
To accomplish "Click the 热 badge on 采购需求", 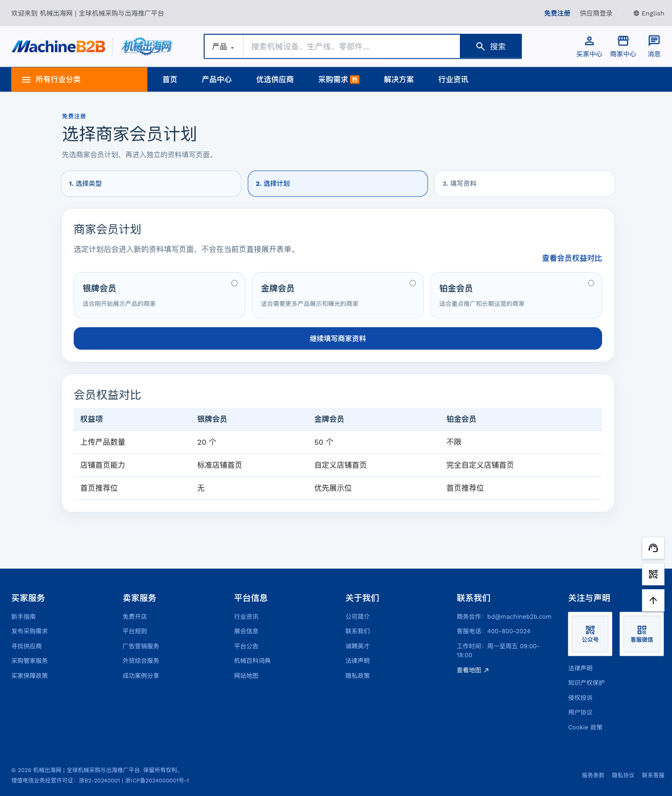I will coord(355,80).
